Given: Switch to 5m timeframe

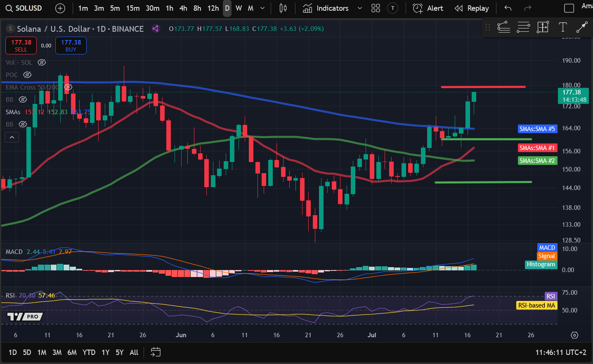Looking at the screenshot, I should click(115, 8).
